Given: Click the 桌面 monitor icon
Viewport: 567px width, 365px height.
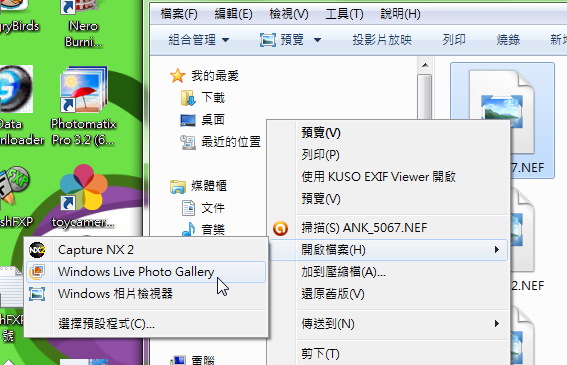Looking at the screenshot, I should [188, 120].
